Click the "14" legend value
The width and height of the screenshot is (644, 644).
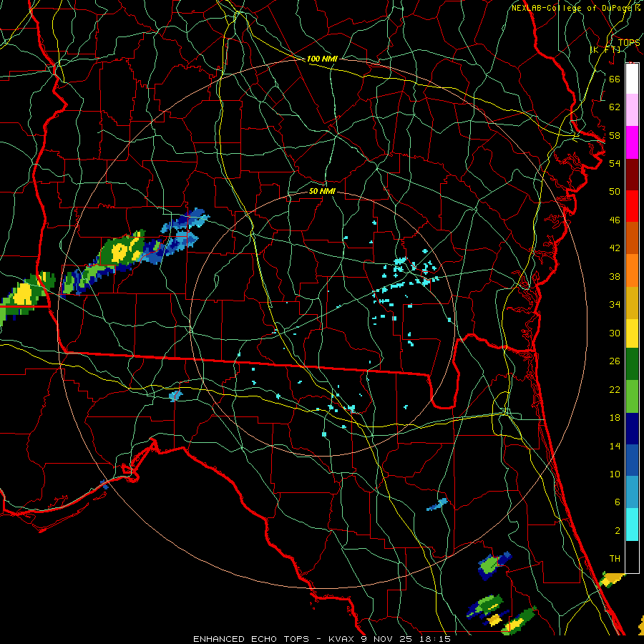pyautogui.click(x=615, y=446)
